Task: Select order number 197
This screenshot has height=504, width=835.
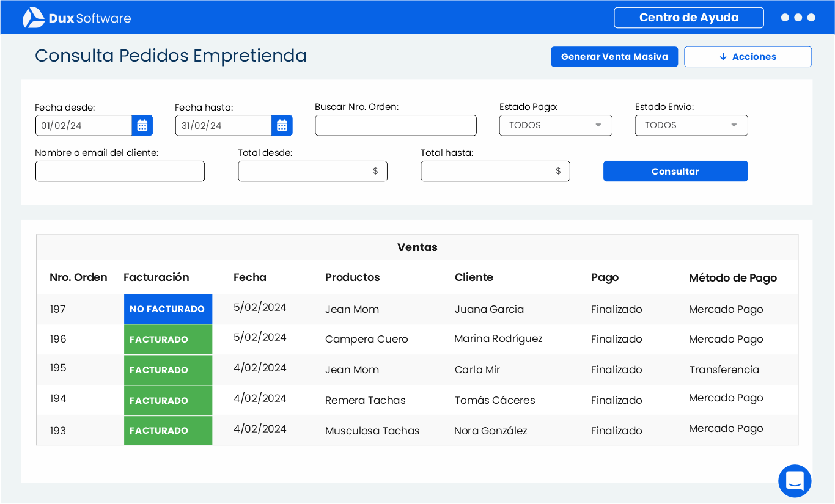Action: pyautogui.click(x=58, y=309)
